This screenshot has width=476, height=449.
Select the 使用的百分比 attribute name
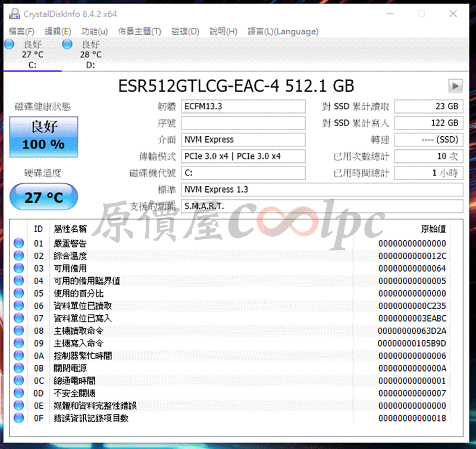(79, 293)
